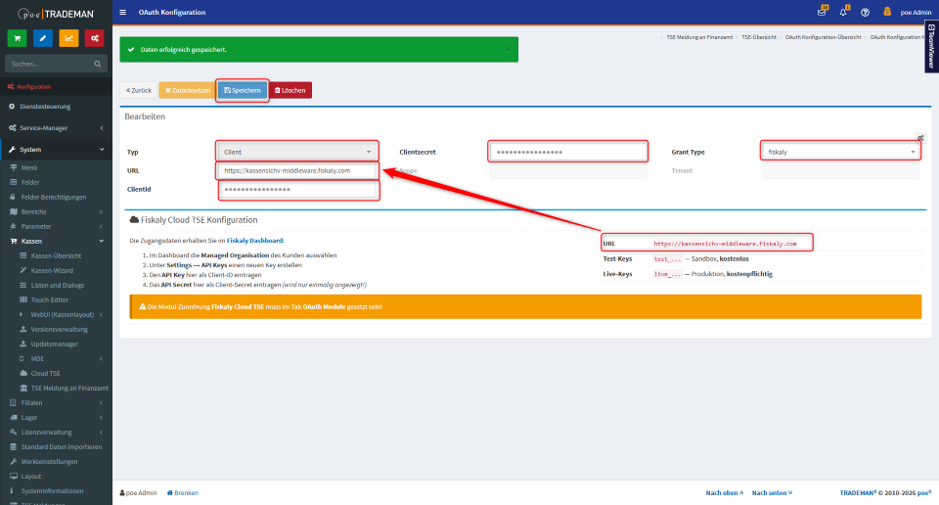Click the Zurücksetzen button

[x=187, y=90]
